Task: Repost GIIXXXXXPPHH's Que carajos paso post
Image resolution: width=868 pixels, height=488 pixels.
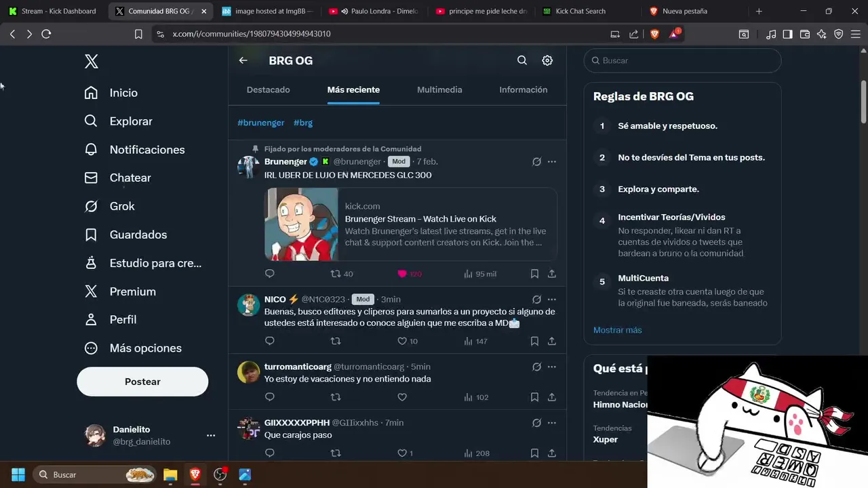Action: [335, 453]
